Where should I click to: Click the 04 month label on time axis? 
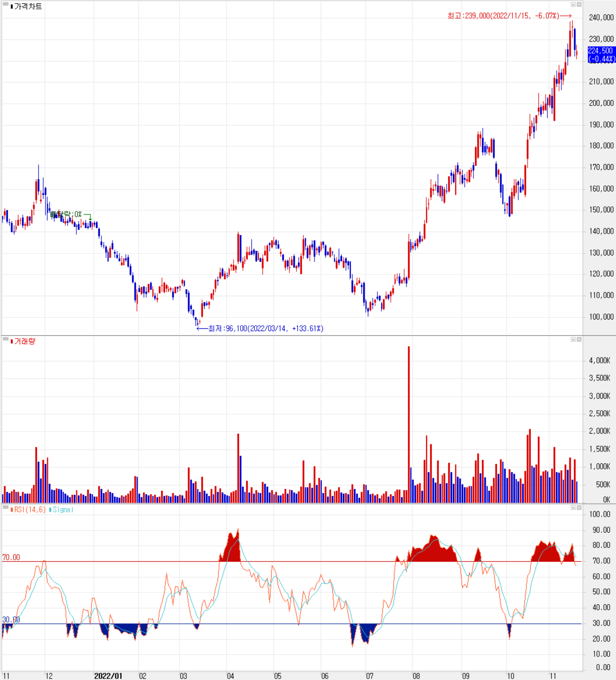pos(230,676)
